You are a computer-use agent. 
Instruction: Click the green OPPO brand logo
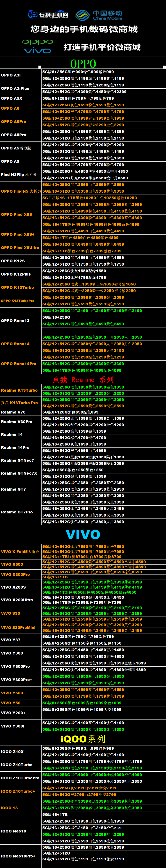click(37, 42)
